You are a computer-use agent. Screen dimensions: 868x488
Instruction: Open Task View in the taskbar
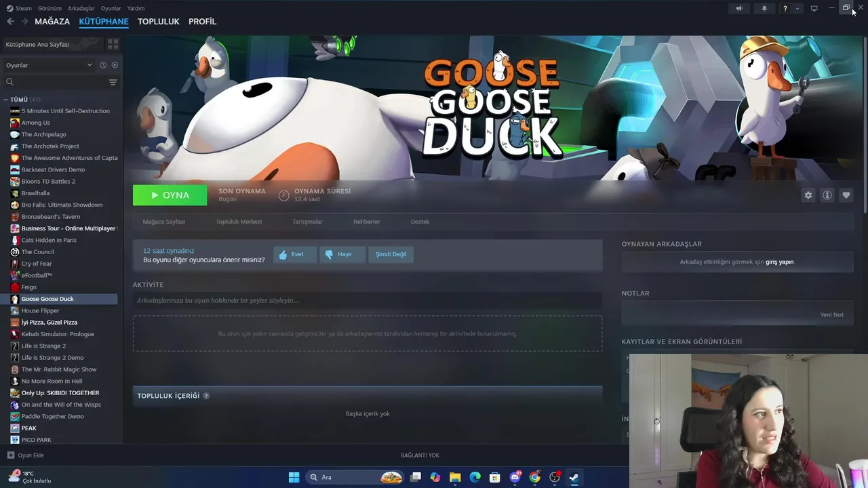(x=416, y=477)
